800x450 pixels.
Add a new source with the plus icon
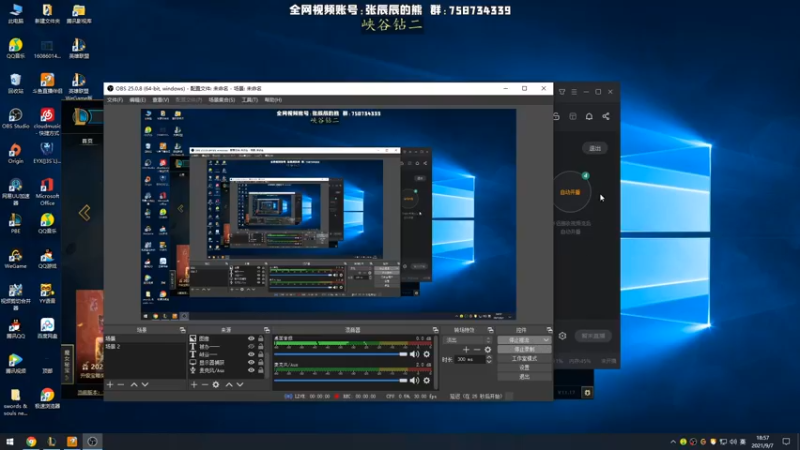[194, 384]
